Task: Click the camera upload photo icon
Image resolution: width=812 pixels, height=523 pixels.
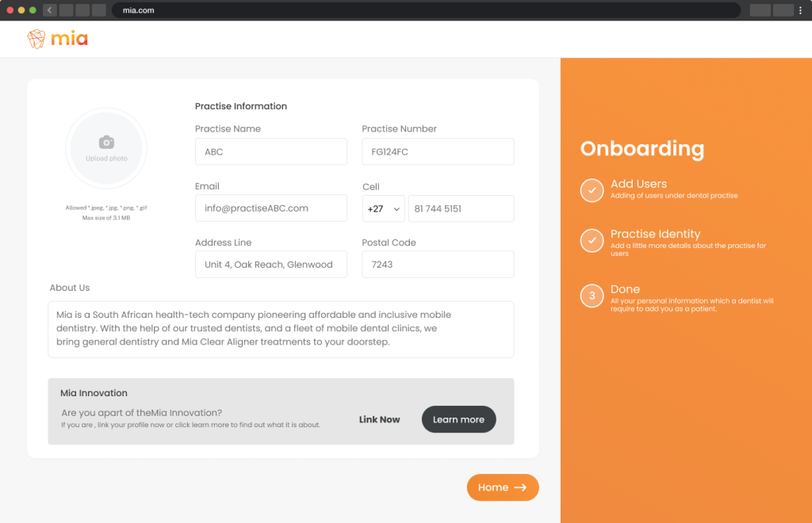Action: point(106,143)
